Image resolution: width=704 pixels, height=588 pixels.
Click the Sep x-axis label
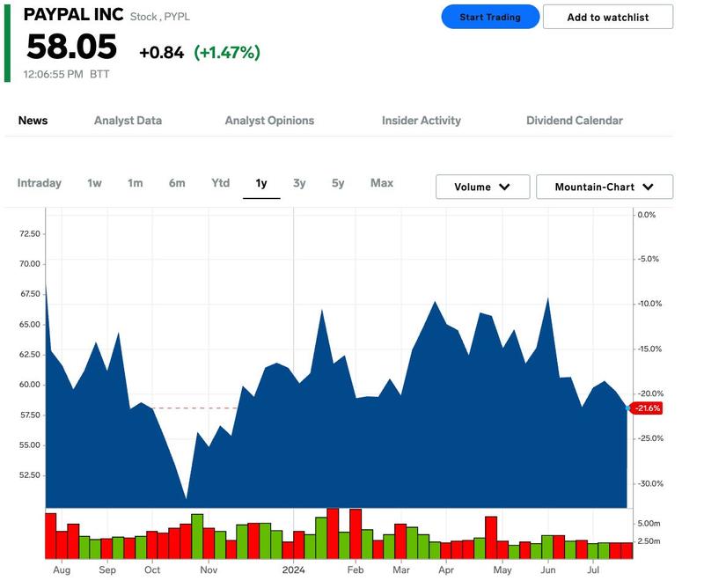106,570
